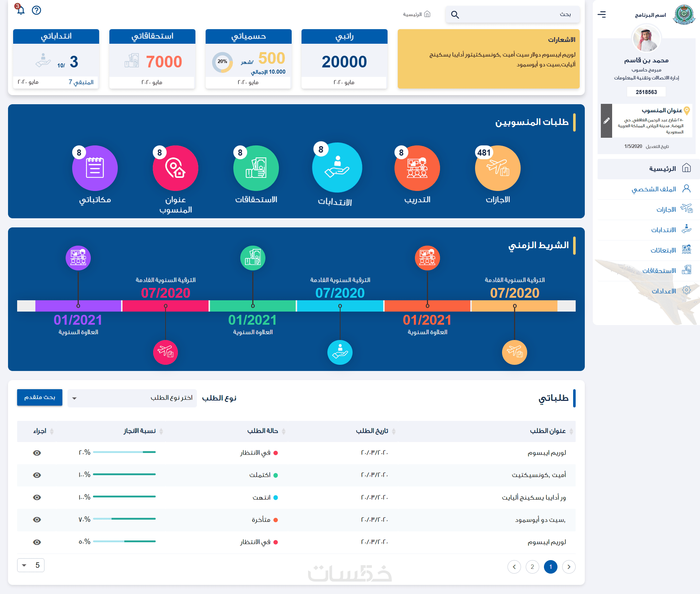Open the orange الاجازات vacations circle icon
700x594 pixels.
(498, 168)
